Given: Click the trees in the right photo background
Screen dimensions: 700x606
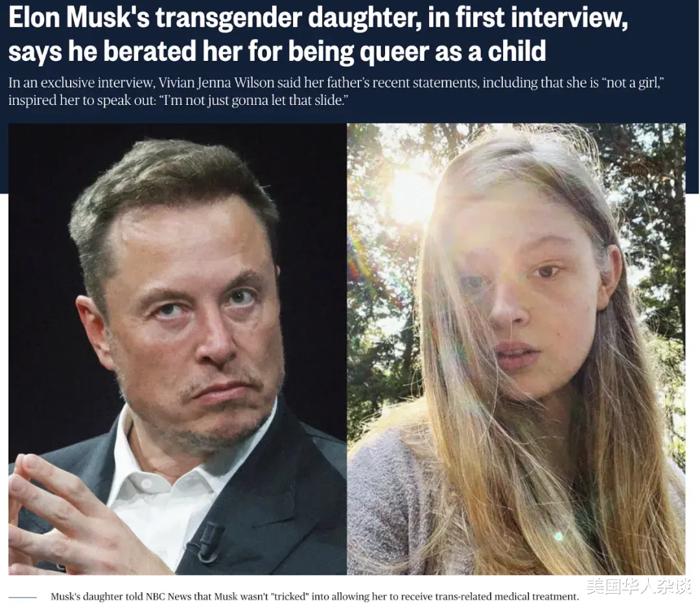Looking at the screenshot, I should coord(647,224).
